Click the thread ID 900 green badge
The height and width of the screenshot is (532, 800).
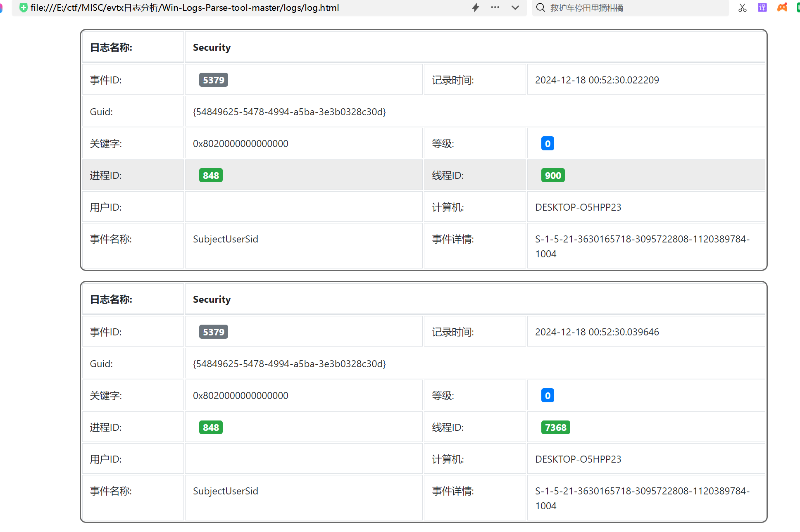tap(553, 176)
